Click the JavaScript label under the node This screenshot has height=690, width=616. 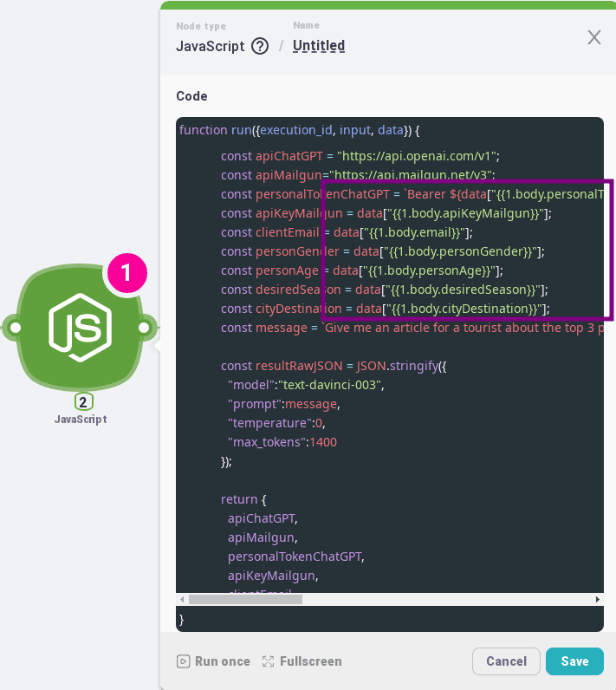click(81, 420)
